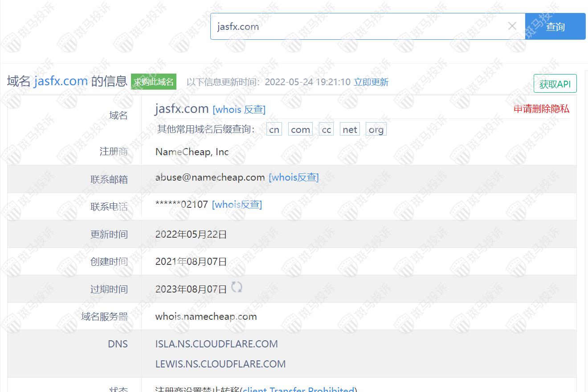Select the cn domain suffix
588x392 pixels.
[274, 130]
